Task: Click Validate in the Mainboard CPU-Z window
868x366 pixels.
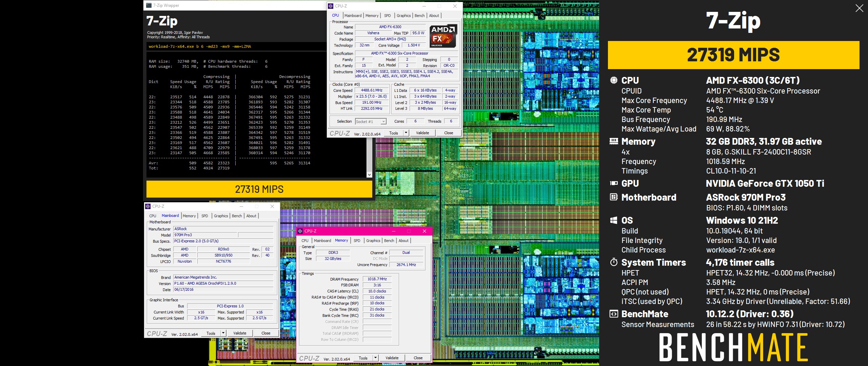Action: (x=240, y=333)
